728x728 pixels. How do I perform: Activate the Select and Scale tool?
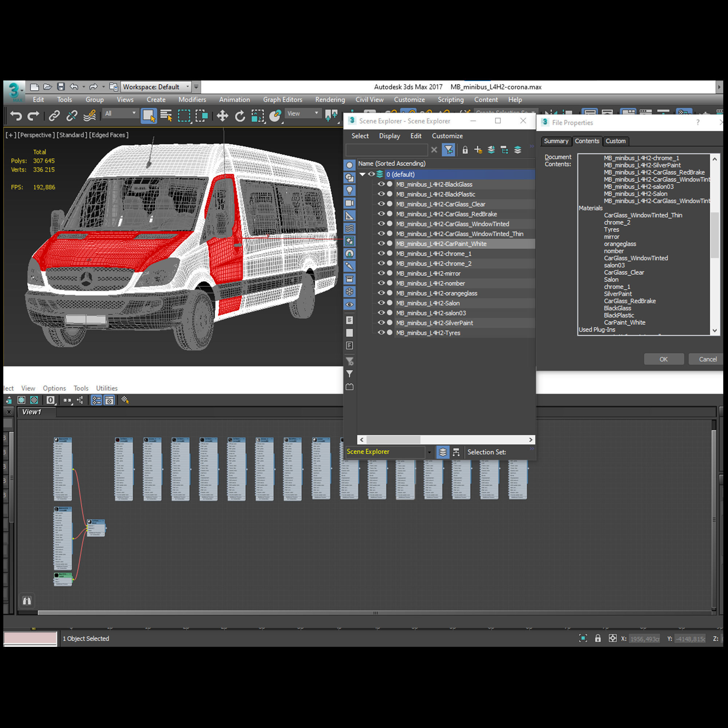pyautogui.click(x=258, y=116)
